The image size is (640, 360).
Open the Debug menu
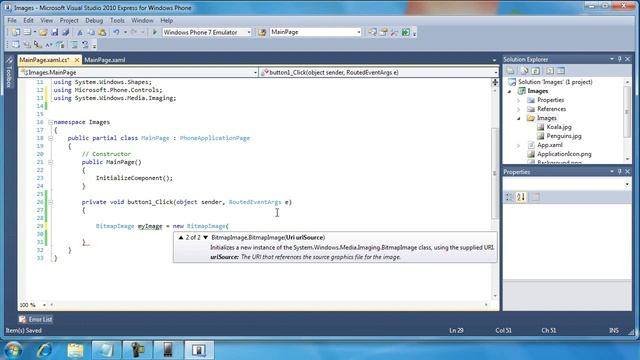click(x=94, y=20)
